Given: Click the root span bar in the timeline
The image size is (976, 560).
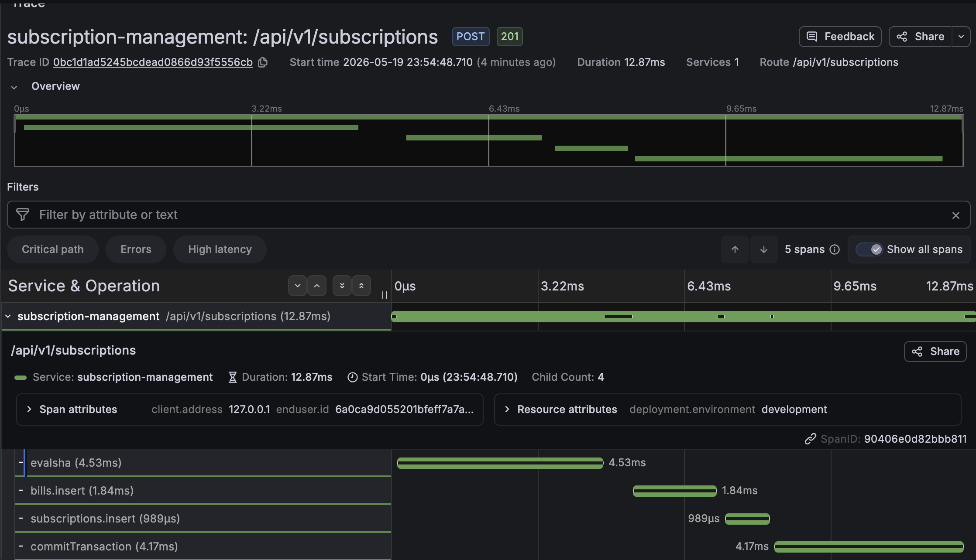Looking at the screenshot, I should 683,317.
